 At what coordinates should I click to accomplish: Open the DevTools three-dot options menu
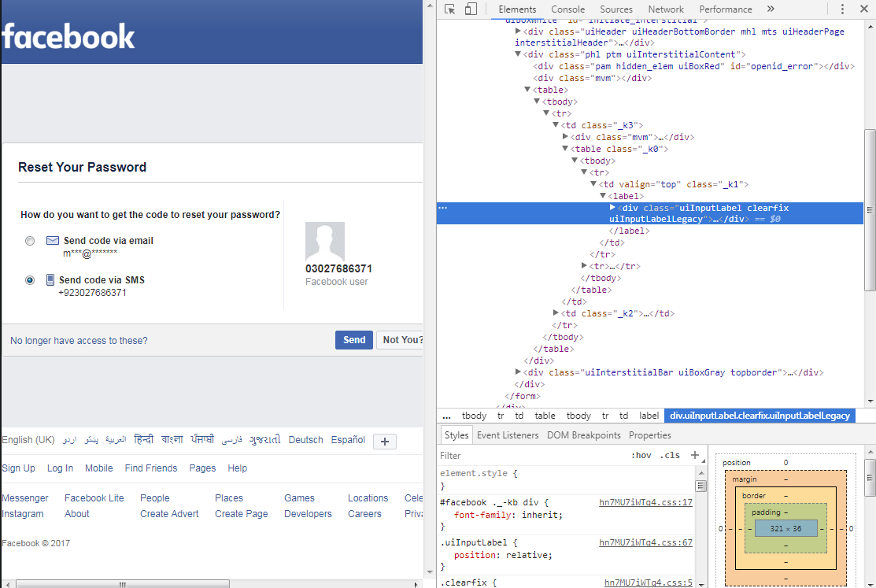coord(841,9)
